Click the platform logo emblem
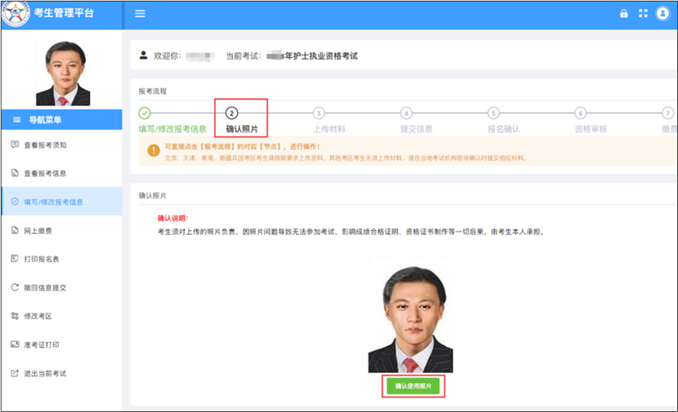Screen dimensions: 678x412 point(15,14)
